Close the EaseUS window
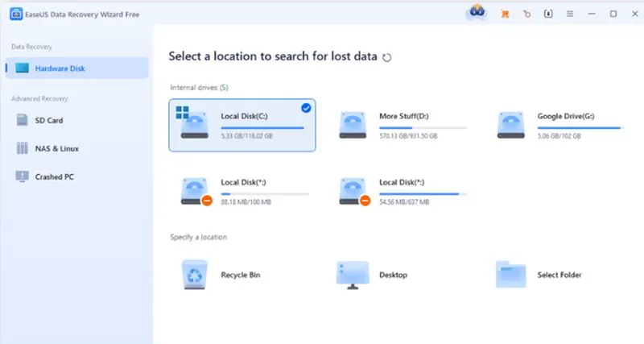 [x=634, y=14]
